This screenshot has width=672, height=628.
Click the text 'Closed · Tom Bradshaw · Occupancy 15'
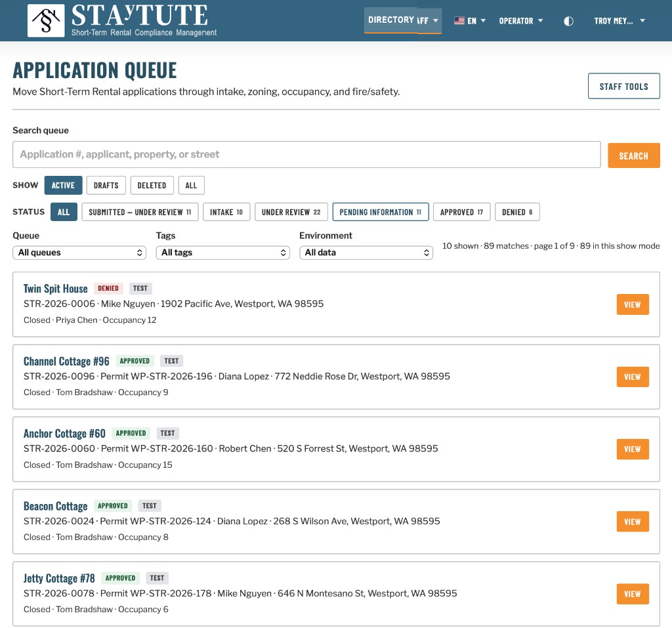click(98, 465)
